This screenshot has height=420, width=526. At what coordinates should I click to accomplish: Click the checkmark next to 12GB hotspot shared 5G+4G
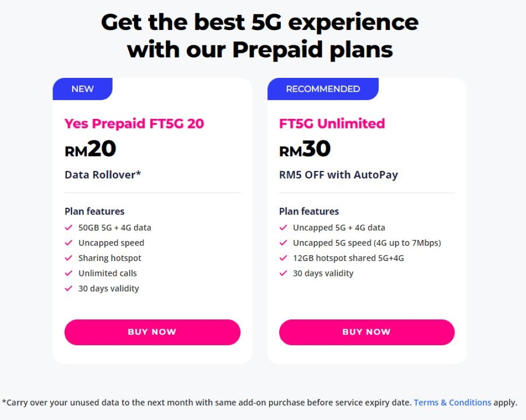(283, 258)
